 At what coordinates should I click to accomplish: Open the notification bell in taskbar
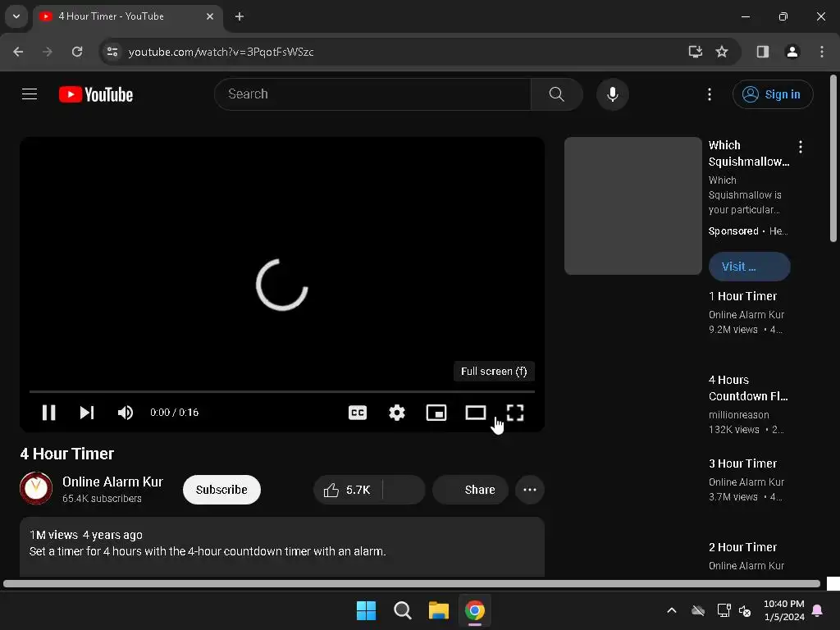pyautogui.click(x=818, y=610)
